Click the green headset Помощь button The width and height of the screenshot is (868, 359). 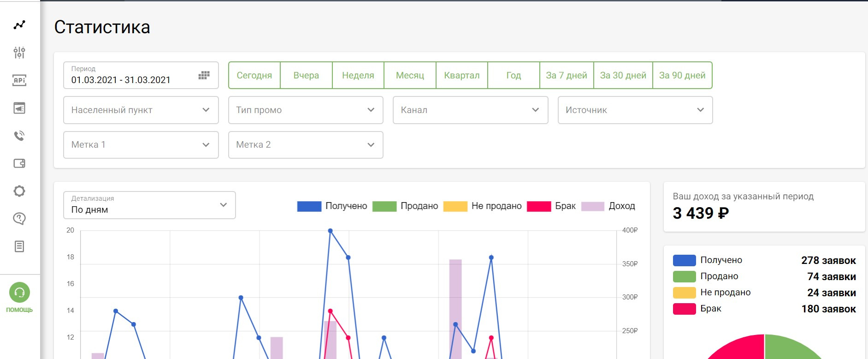pyautogui.click(x=19, y=293)
